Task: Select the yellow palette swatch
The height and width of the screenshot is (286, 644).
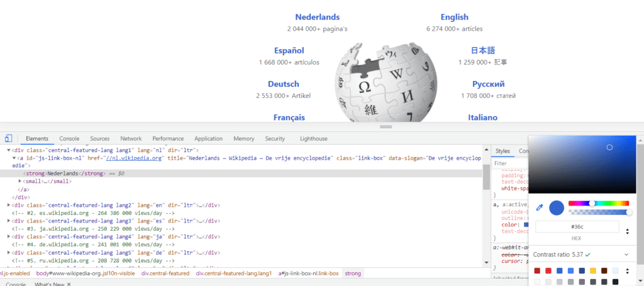Action: click(x=592, y=271)
